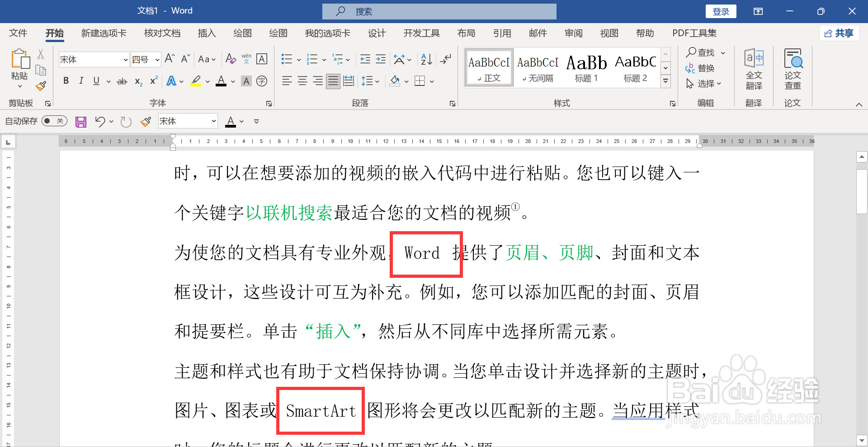Click the vertical scrollbar down arrow

(862, 440)
